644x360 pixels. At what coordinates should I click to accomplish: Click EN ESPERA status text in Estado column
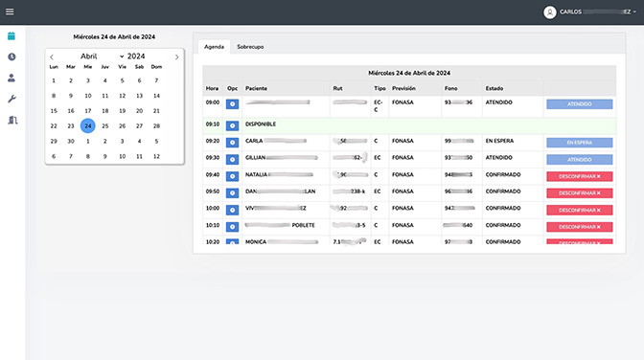coord(499,141)
